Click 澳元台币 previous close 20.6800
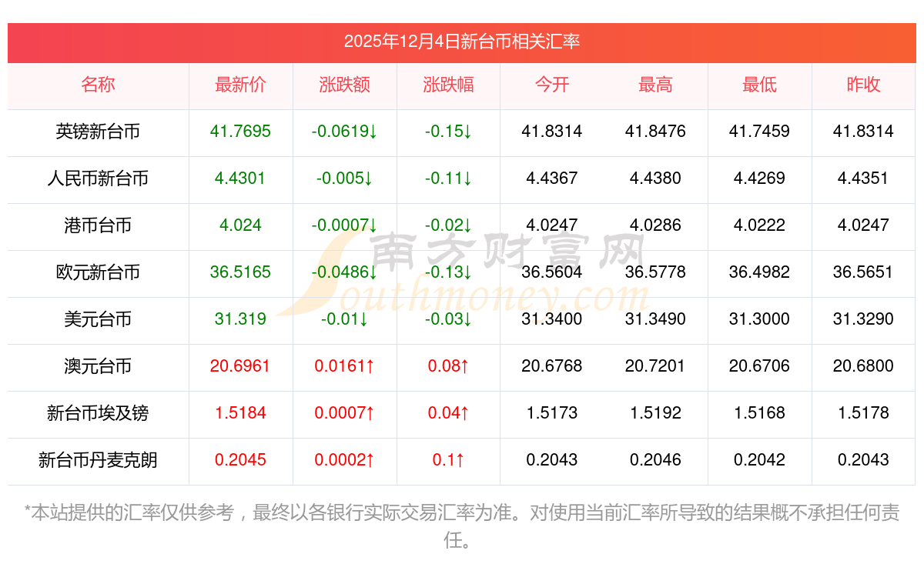Viewport: 924px width, 564px height. (863, 366)
